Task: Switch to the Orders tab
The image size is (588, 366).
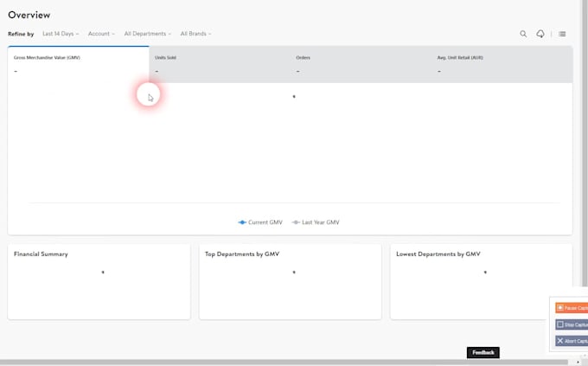Action: pyautogui.click(x=361, y=64)
